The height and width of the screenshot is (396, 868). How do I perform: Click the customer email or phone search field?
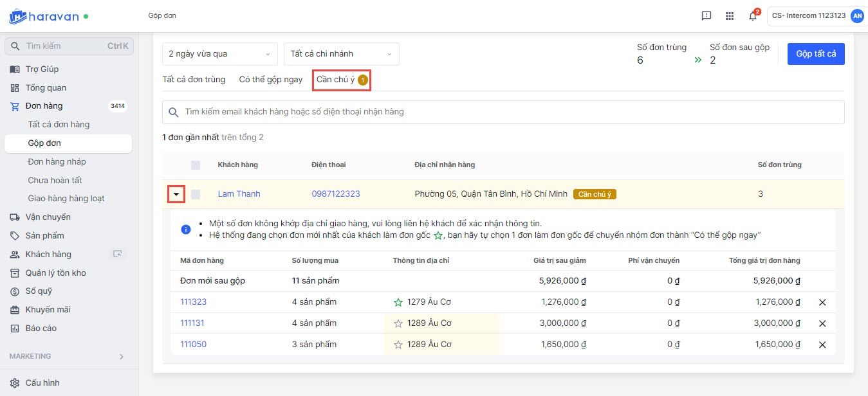(x=503, y=112)
